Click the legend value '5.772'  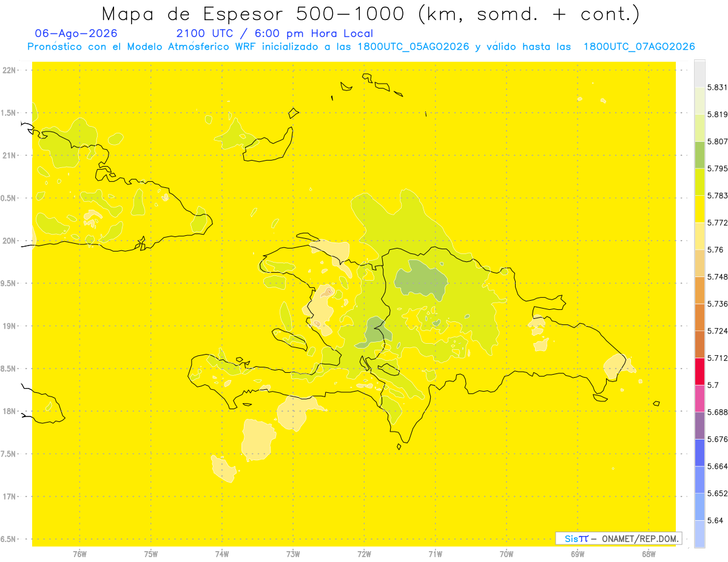pyautogui.click(x=718, y=223)
